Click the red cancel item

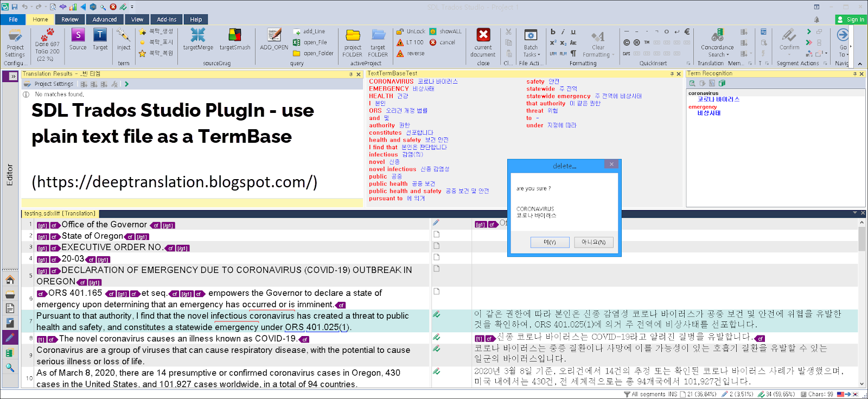click(x=442, y=42)
